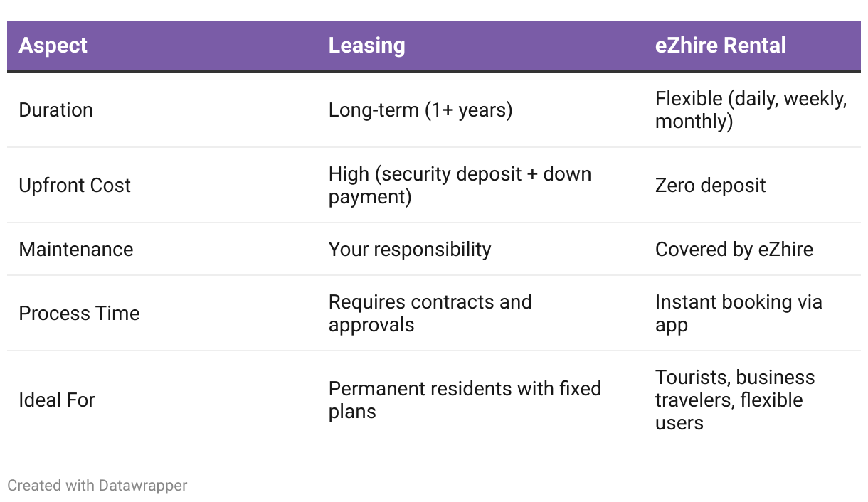Select the Ideal For row label

coord(57,400)
